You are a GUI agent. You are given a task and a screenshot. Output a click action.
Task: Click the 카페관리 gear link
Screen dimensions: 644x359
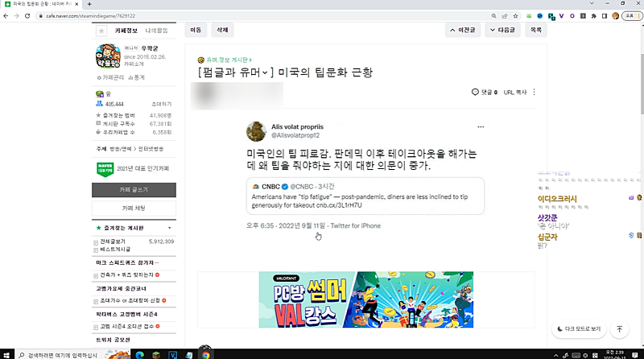[110, 77]
